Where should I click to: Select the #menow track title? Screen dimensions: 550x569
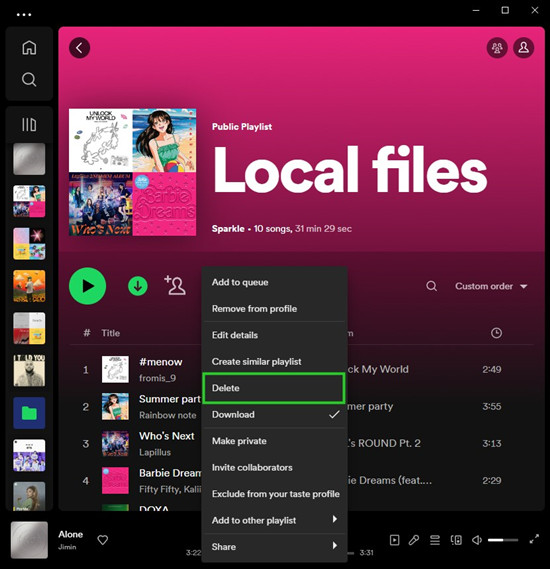click(161, 362)
